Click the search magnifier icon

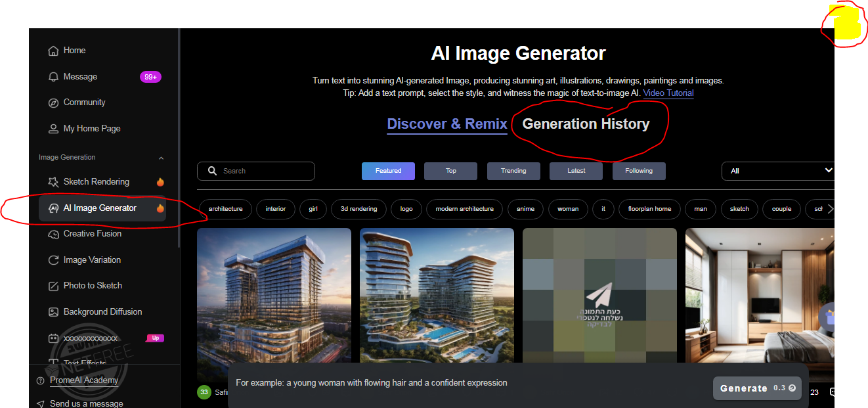(x=212, y=171)
